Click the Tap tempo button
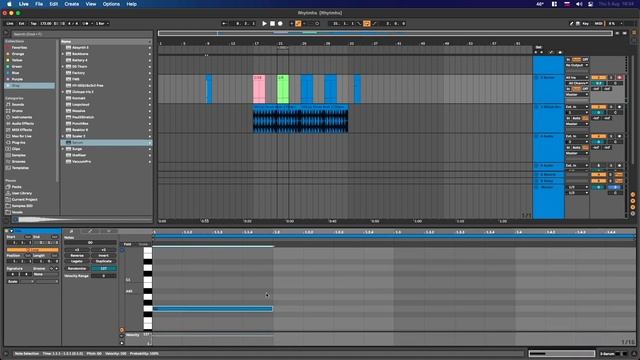Screen dimensions: 640x360 (33, 24)
